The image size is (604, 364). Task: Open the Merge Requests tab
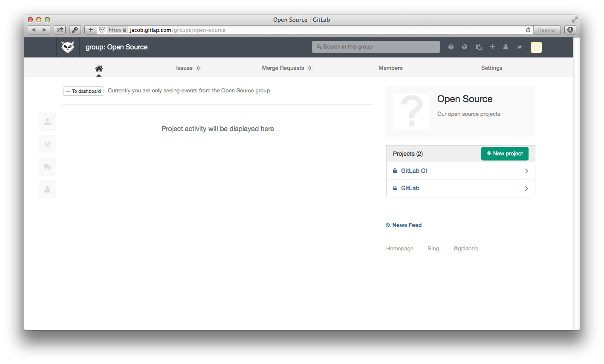[x=283, y=68]
